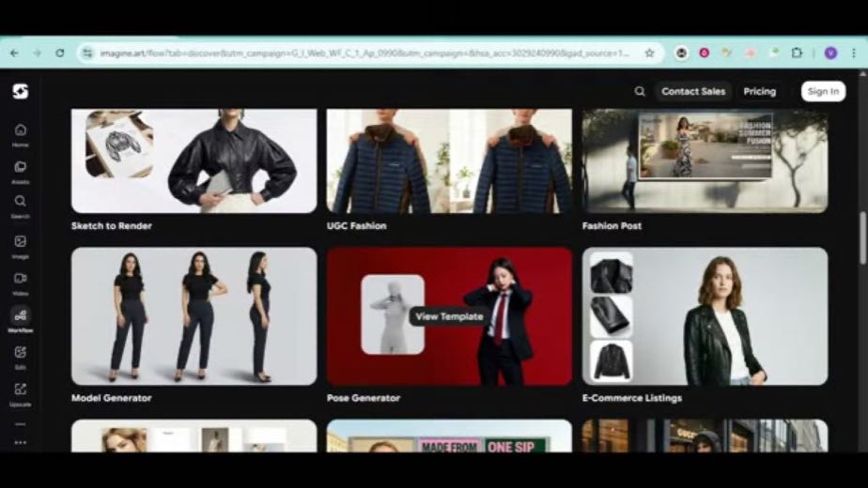The height and width of the screenshot is (488, 868).
Task: Open the Model Generator template thumbnail
Action: (194, 316)
